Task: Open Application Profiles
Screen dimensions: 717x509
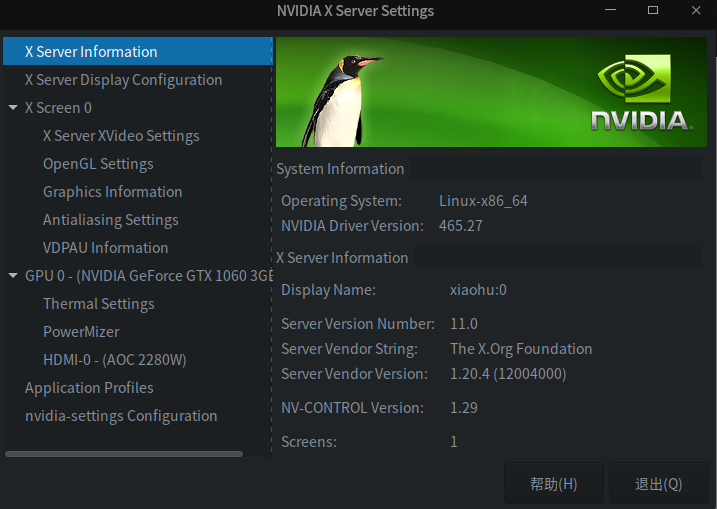Action: point(89,387)
